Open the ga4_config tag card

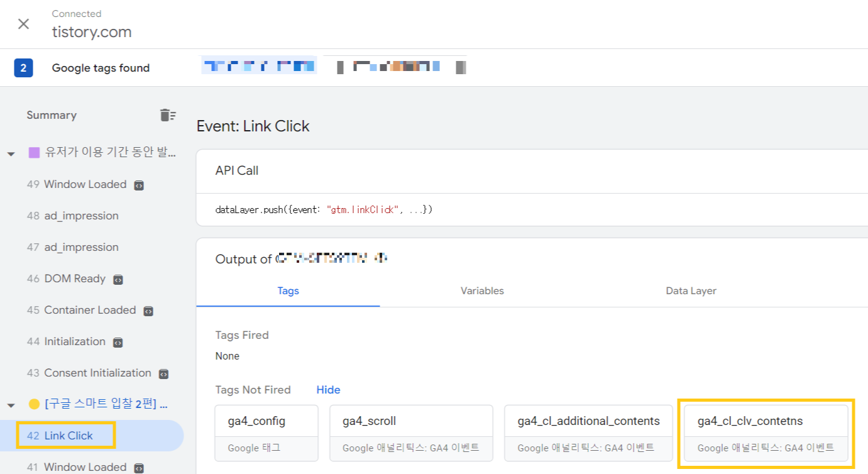point(266,433)
